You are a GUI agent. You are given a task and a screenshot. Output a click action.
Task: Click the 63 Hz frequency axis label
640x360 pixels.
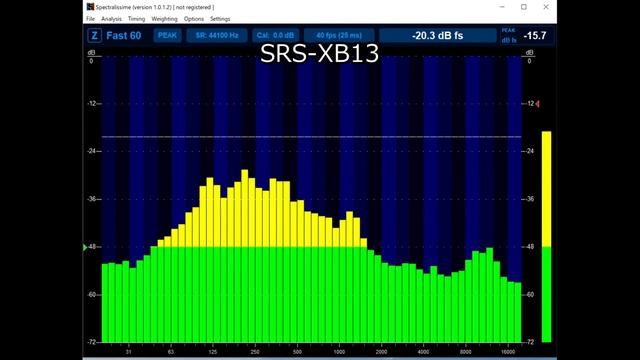[171, 352]
